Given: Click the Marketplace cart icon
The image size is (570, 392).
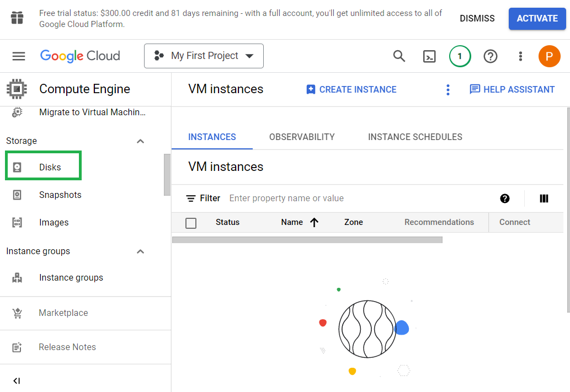Looking at the screenshot, I should (x=17, y=313).
